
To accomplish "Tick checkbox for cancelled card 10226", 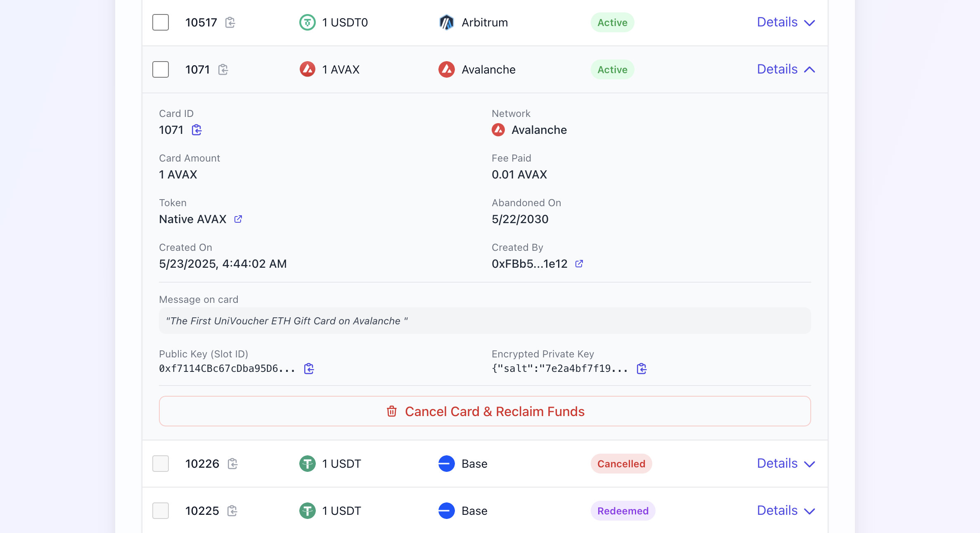I will [161, 464].
